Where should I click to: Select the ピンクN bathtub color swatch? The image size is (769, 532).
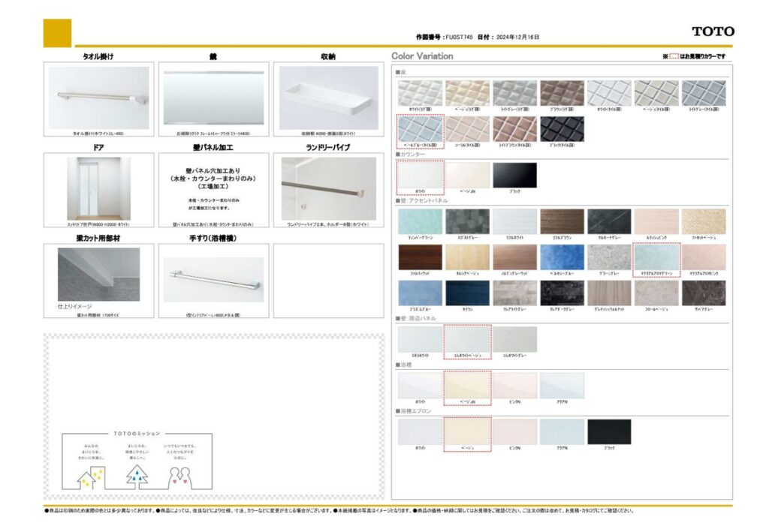[514, 386]
